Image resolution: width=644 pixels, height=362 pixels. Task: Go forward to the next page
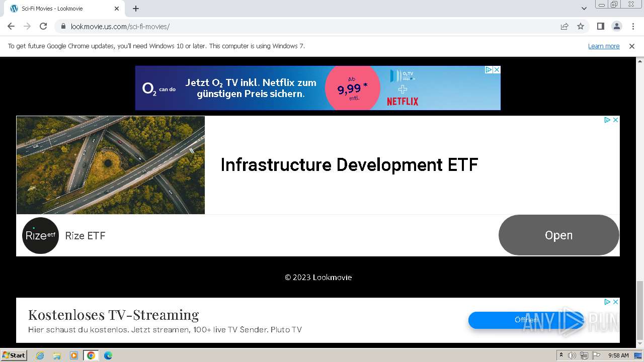27,26
